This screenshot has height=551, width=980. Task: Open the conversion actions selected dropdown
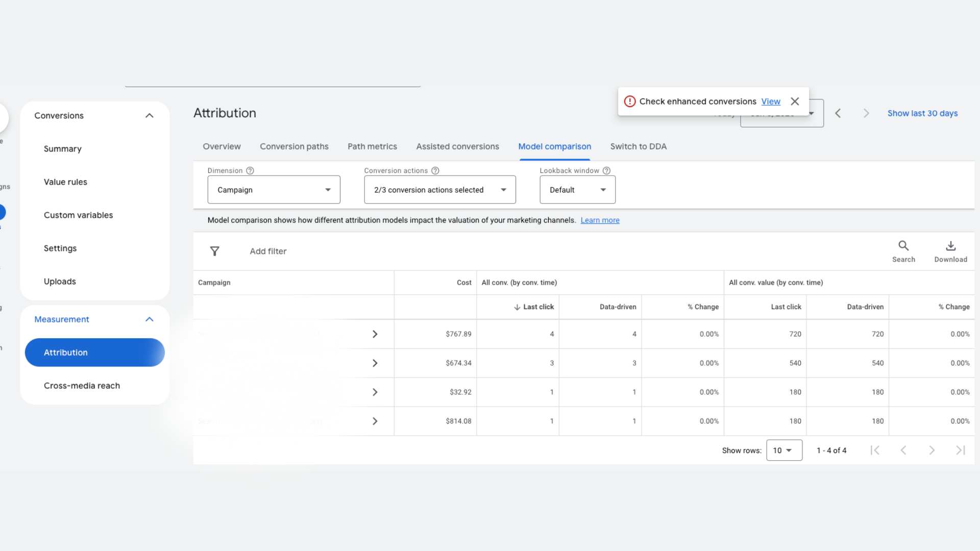click(439, 190)
